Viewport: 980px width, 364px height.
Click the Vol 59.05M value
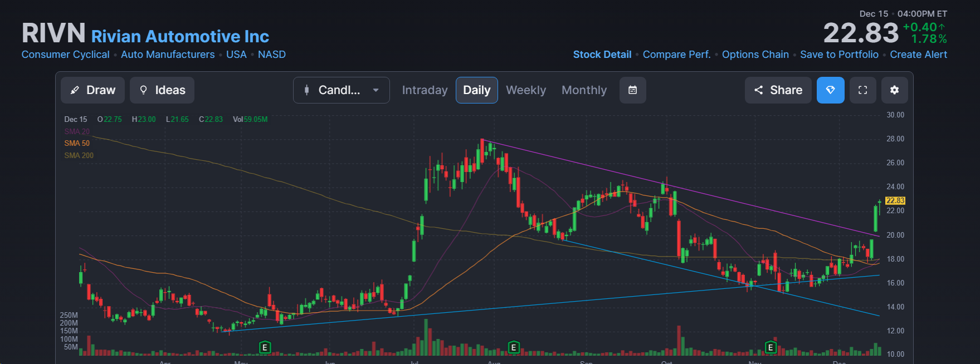pos(250,119)
